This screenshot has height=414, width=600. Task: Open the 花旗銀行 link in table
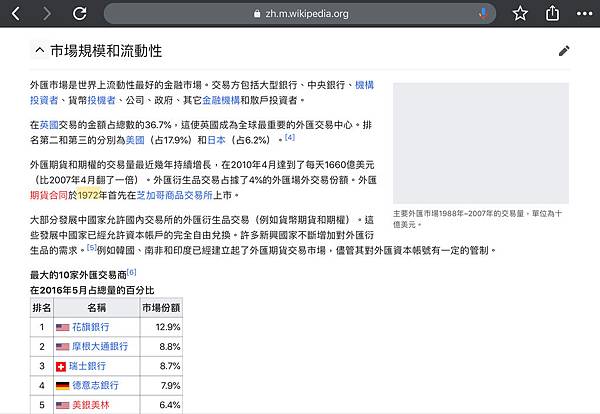click(x=91, y=327)
